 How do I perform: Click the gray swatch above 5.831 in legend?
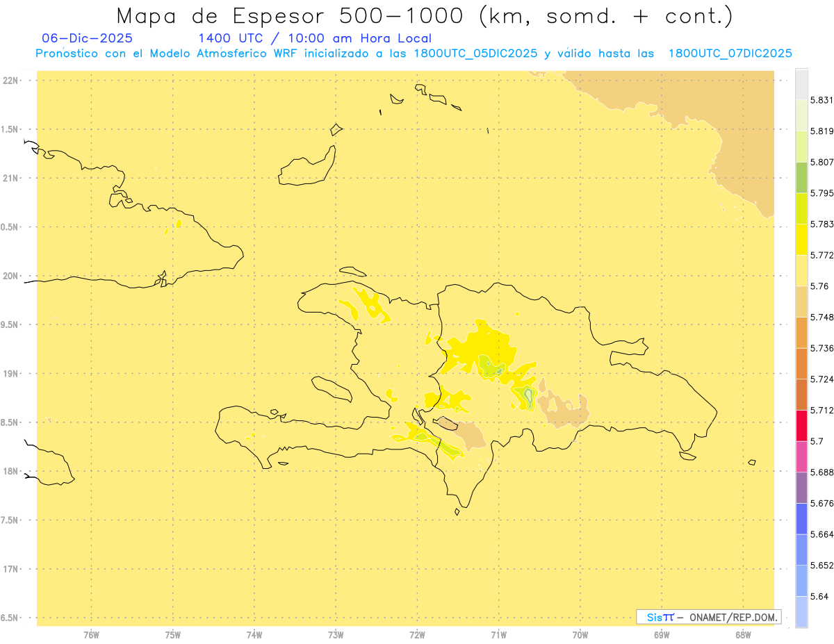(801, 85)
